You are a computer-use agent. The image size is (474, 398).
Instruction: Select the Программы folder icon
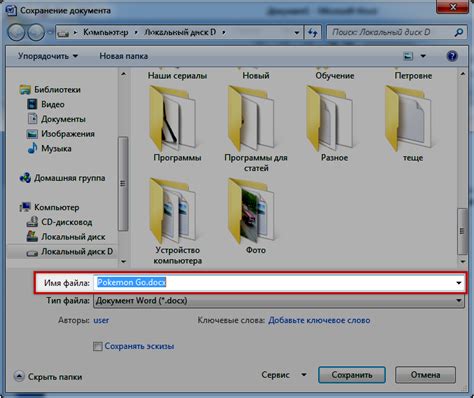click(x=173, y=118)
